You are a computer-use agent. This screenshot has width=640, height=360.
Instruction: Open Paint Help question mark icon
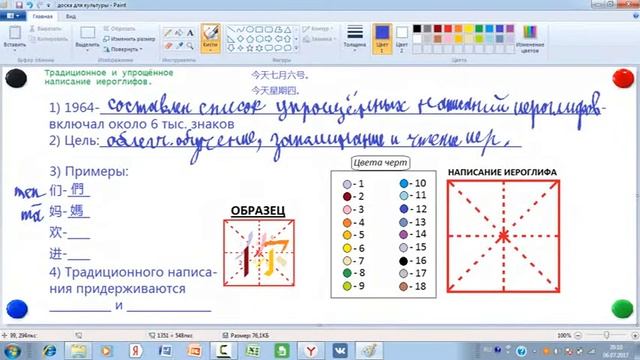coord(636,16)
